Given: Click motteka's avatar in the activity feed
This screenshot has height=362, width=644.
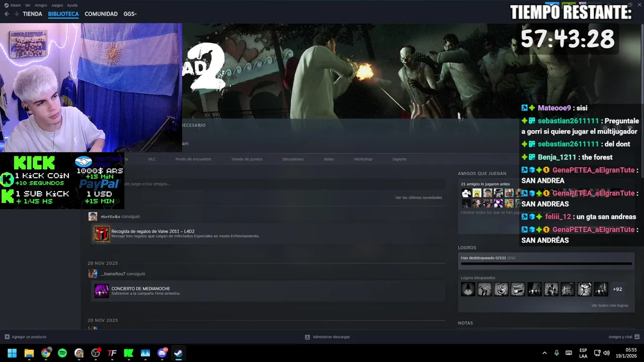Looking at the screenshot, I should coord(93,217).
